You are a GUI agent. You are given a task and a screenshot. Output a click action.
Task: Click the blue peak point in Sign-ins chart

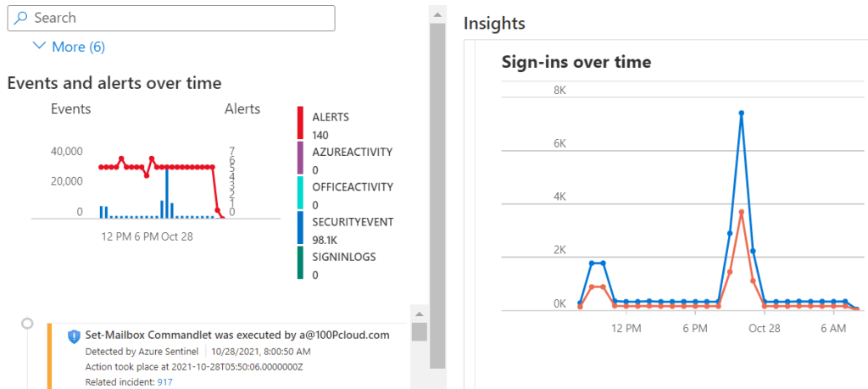741,113
